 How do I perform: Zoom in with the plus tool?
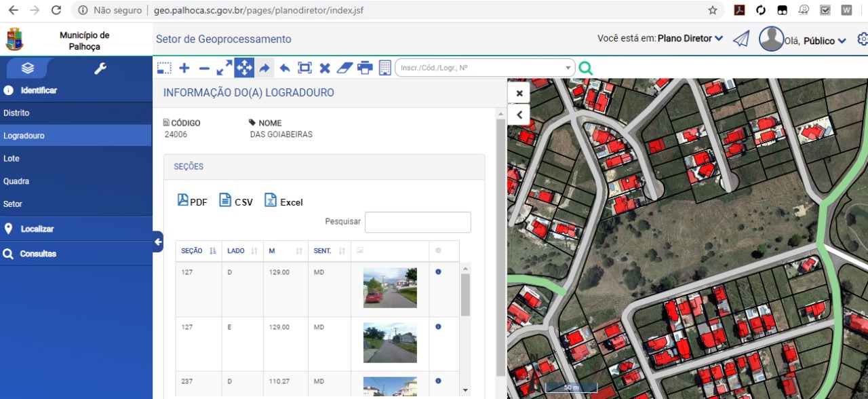184,68
